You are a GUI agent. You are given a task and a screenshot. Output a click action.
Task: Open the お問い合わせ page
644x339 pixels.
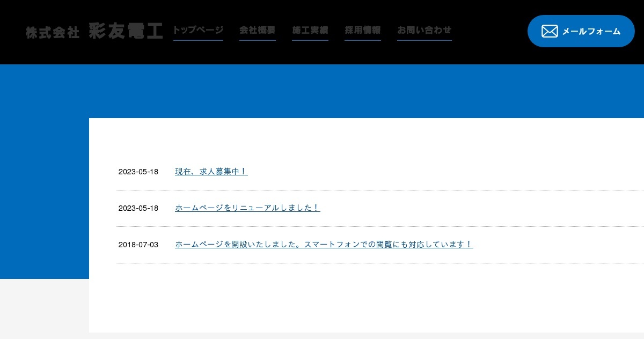tap(425, 30)
